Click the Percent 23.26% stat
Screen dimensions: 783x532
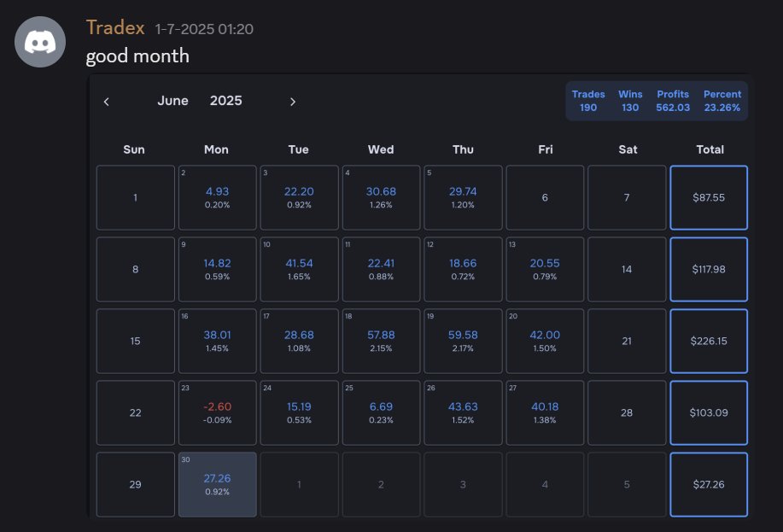(x=722, y=101)
